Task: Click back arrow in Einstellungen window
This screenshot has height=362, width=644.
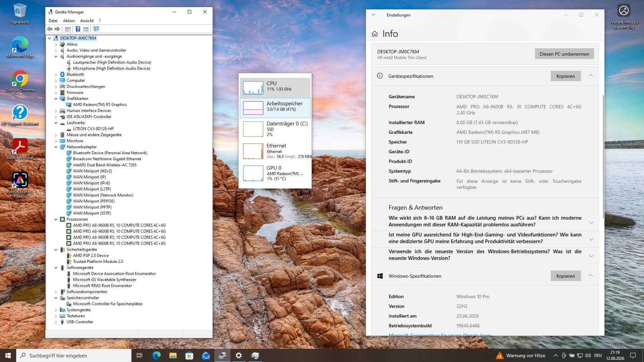Action: pos(374,15)
